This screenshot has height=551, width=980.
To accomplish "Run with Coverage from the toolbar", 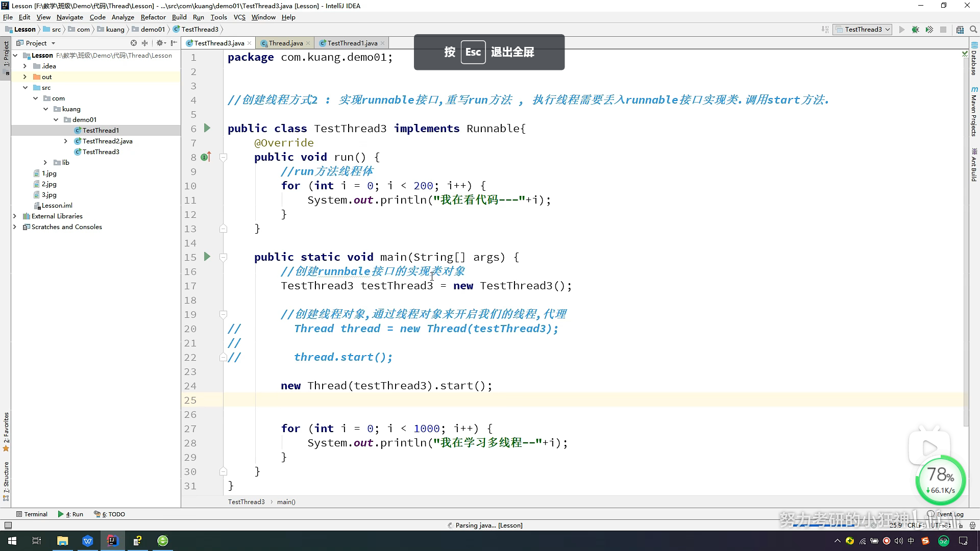I will pyautogui.click(x=929, y=30).
